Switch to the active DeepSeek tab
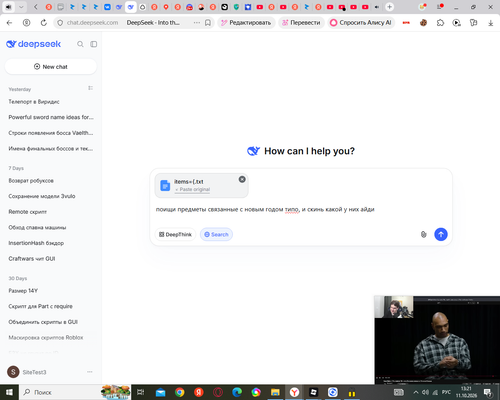 click(131, 7)
